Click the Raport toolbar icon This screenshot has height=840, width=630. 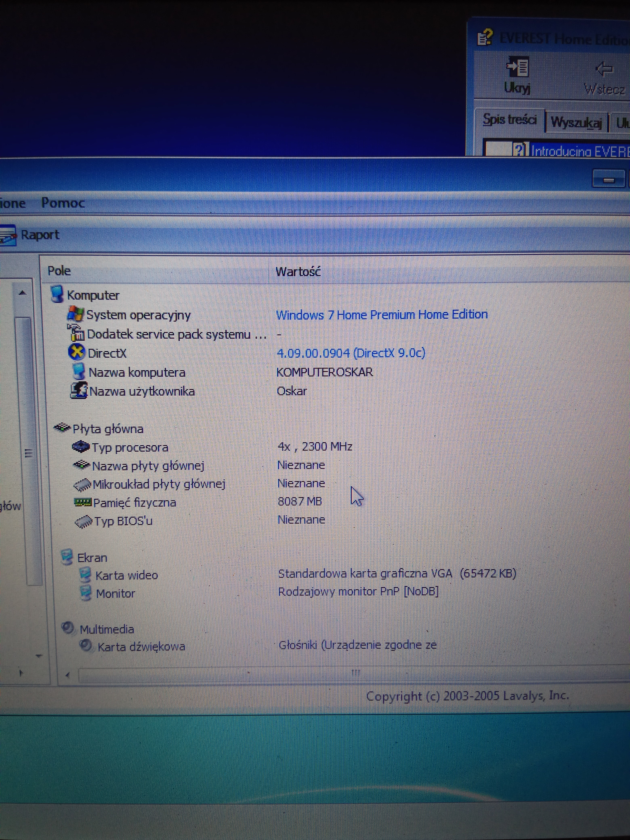(8, 235)
